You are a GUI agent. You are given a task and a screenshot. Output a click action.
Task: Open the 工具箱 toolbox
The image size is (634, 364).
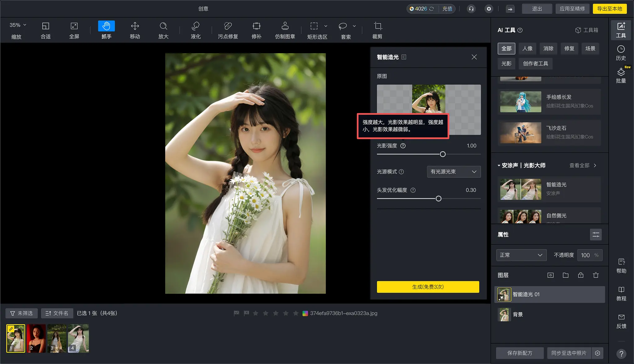pos(586,30)
